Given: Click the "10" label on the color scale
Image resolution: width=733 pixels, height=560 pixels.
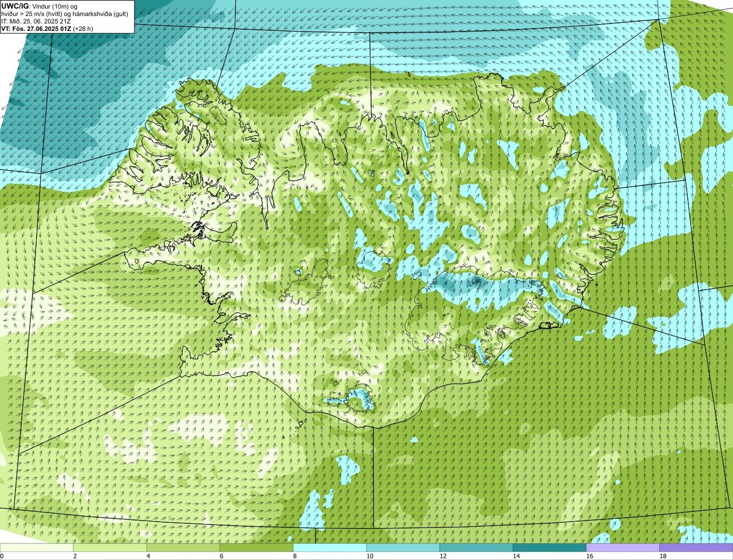Looking at the screenshot, I should pyautogui.click(x=370, y=556).
